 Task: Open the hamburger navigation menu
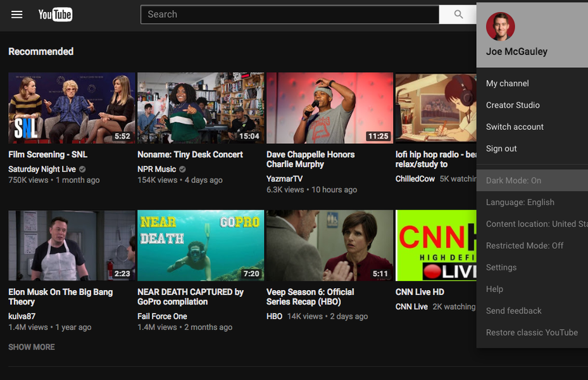point(16,14)
